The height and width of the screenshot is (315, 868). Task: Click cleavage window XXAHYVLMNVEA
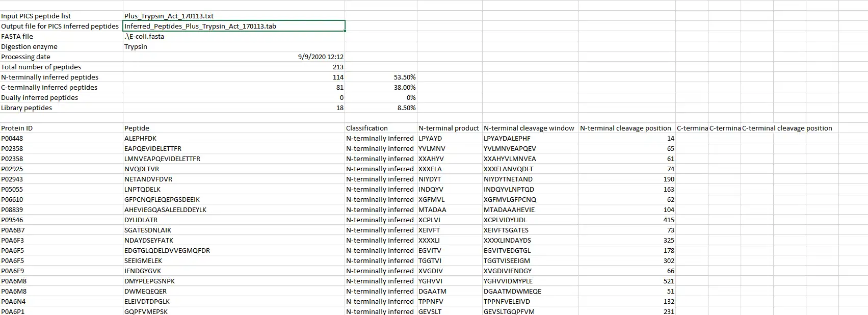pyautogui.click(x=530, y=159)
